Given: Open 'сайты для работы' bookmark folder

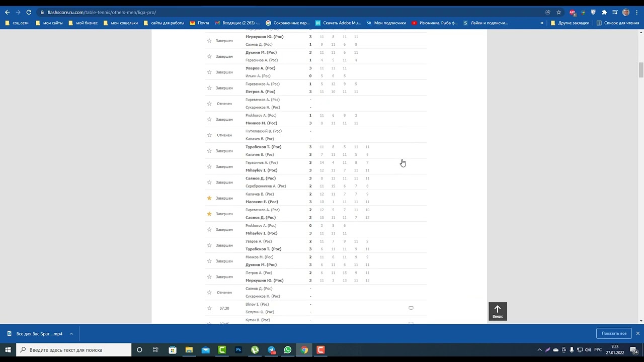Looking at the screenshot, I should [164, 23].
